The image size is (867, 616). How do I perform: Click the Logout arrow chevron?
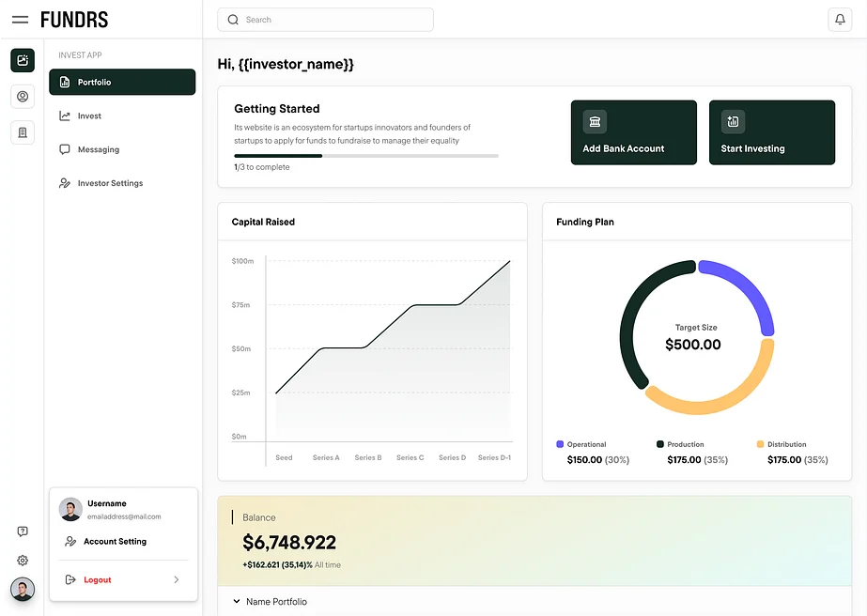(176, 580)
